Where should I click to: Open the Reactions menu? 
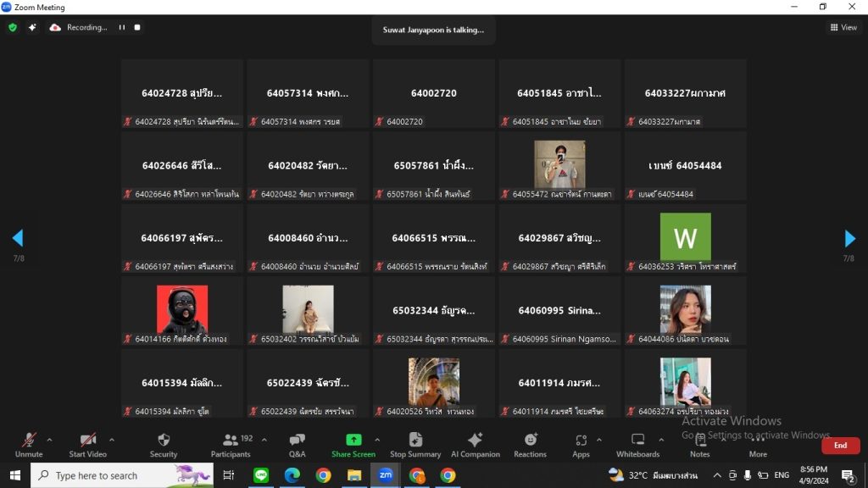pos(530,445)
